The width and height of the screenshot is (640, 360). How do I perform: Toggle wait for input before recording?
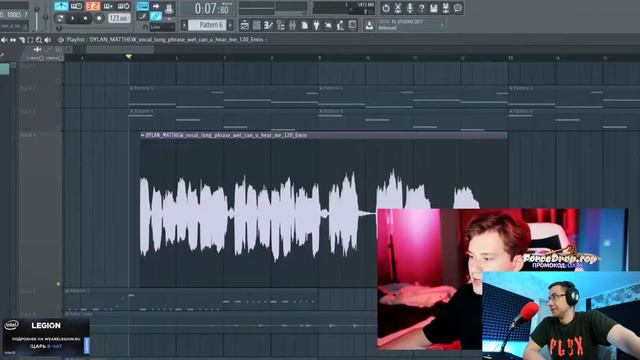pos(76,6)
